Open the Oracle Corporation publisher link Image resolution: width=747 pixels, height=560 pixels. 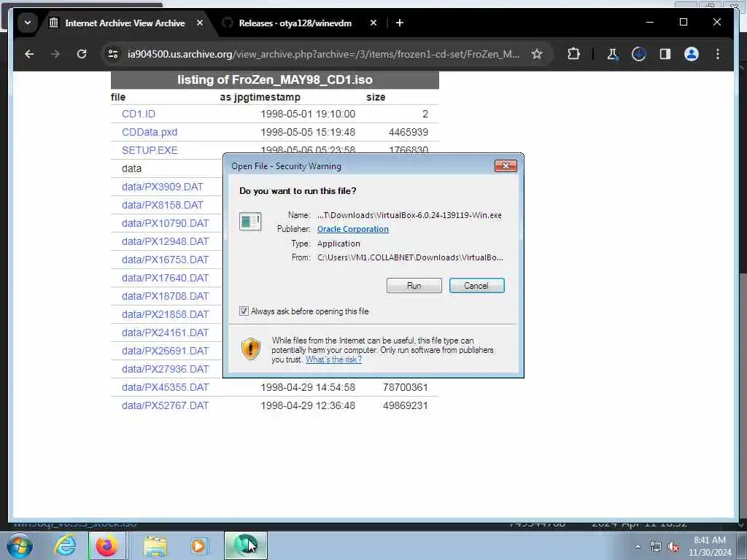[x=353, y=229]
